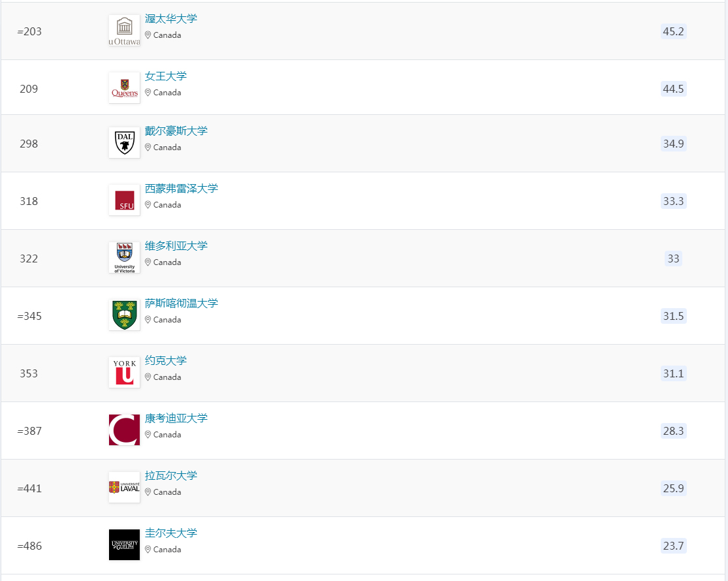Click the score 23.7 badge
The image size is (728, 581).
pos(673,546)
